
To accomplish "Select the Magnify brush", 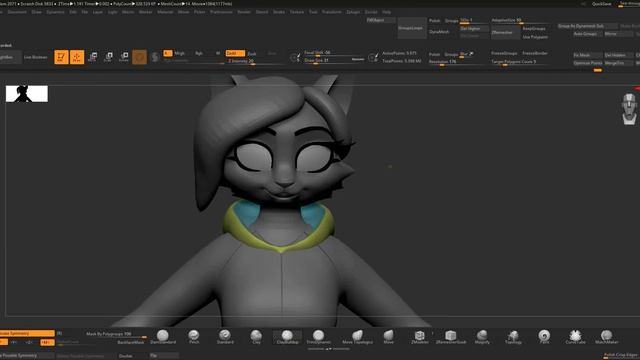I will coord(482,337).
